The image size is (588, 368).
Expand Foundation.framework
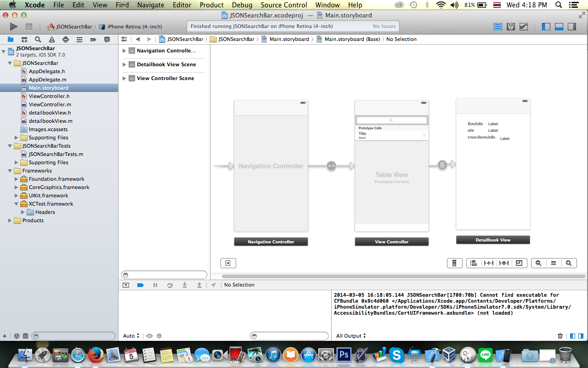[x=17, y=179]
